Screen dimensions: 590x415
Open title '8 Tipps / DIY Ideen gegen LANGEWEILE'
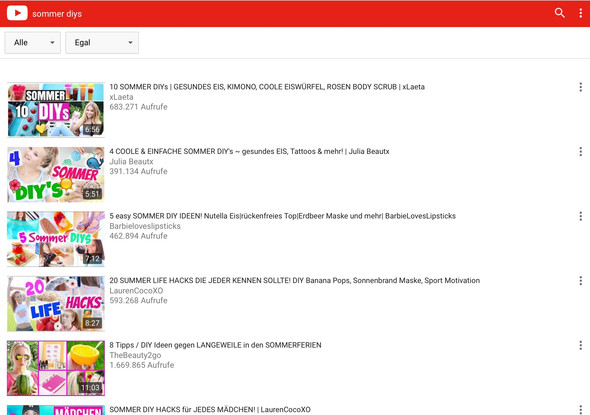pos(215,345)
